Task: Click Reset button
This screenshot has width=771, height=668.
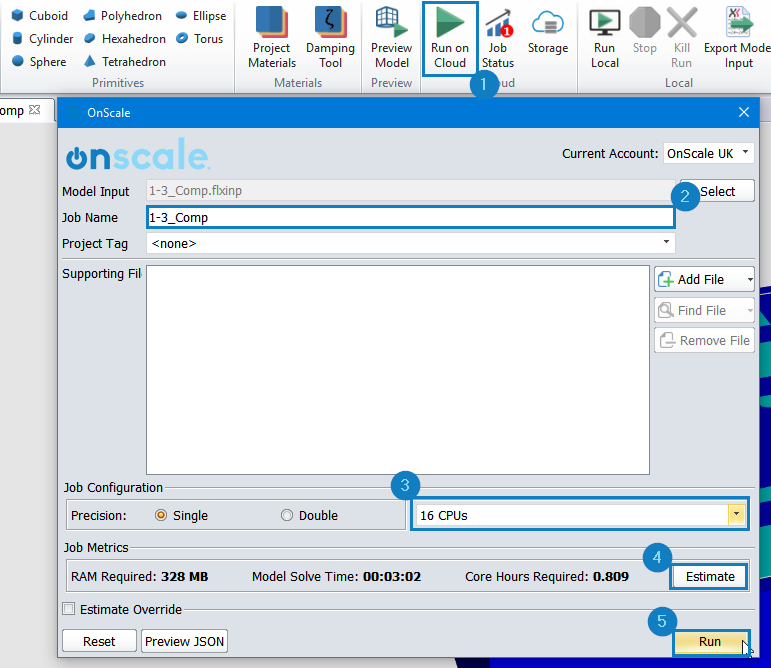Action: click(x=99, y=641)
